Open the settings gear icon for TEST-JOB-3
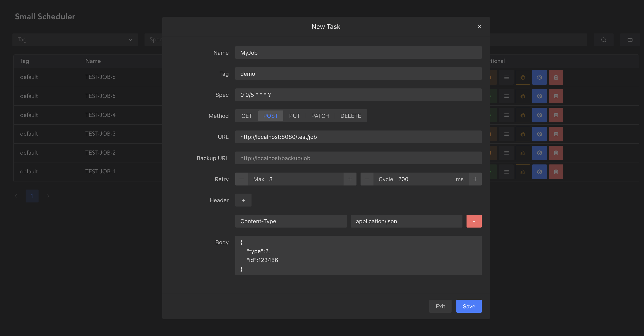Screen dimensions: 644x336 540,134
